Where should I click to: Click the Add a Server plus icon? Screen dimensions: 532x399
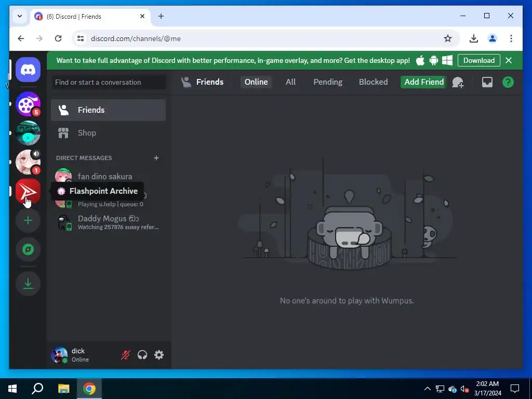click(28, 220)
